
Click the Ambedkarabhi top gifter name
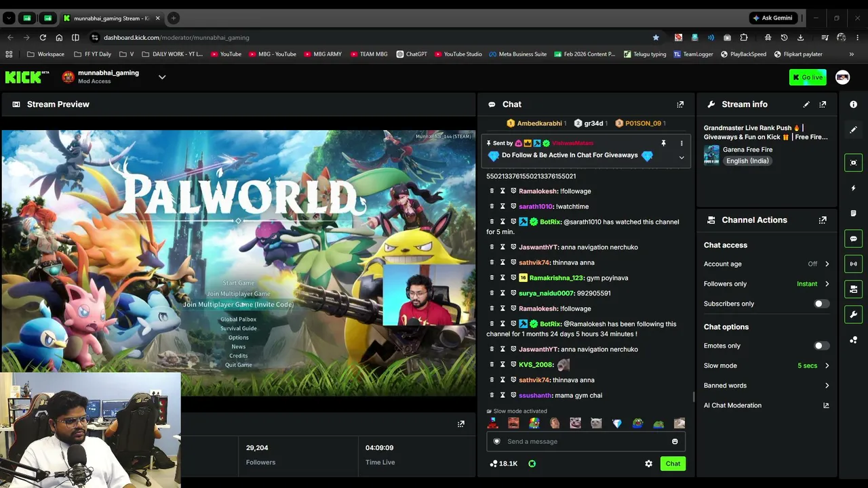540,123
